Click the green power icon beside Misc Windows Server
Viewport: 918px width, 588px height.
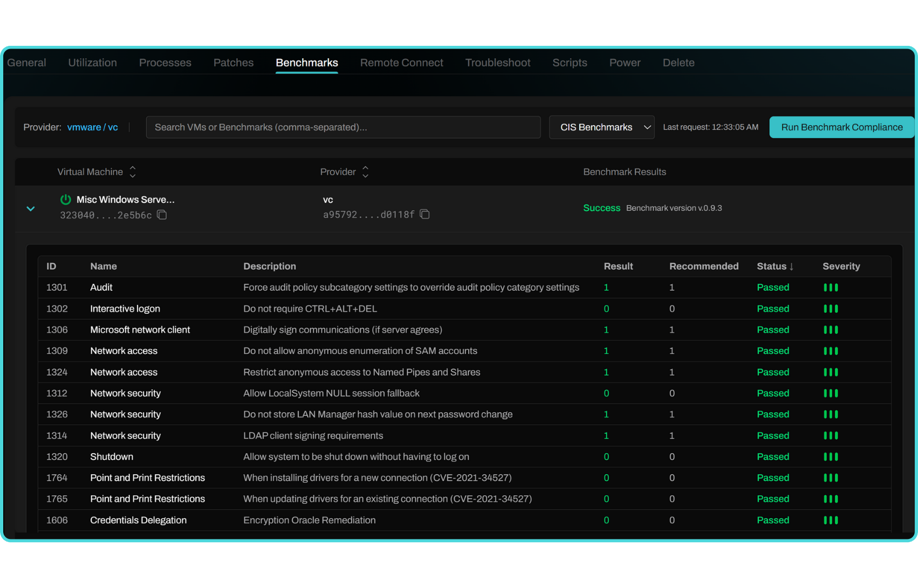[x=66, y=200]
